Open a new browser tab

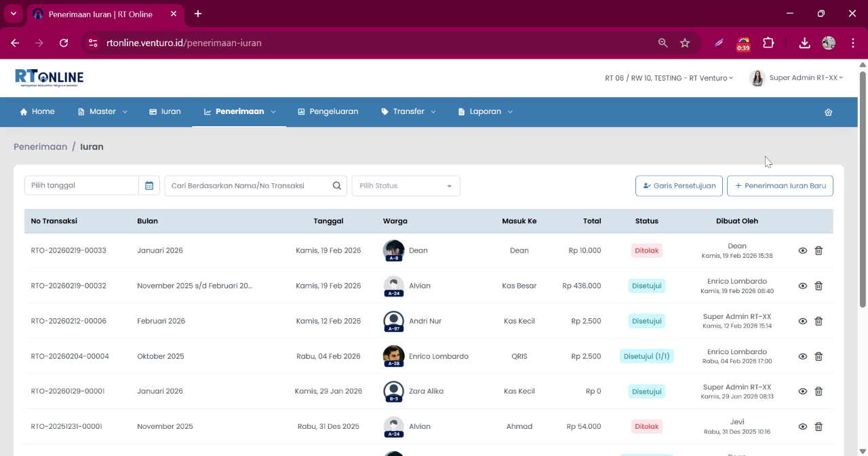click(197, 14)
